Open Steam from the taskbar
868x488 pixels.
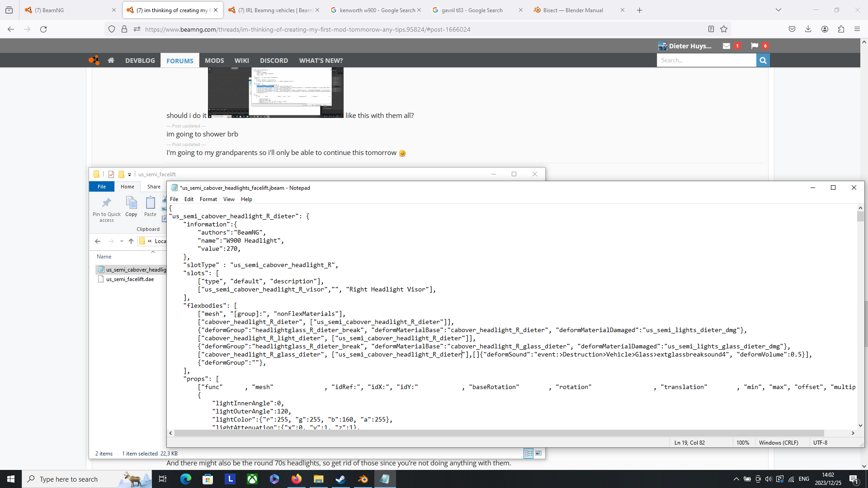[x=340, y=479]
